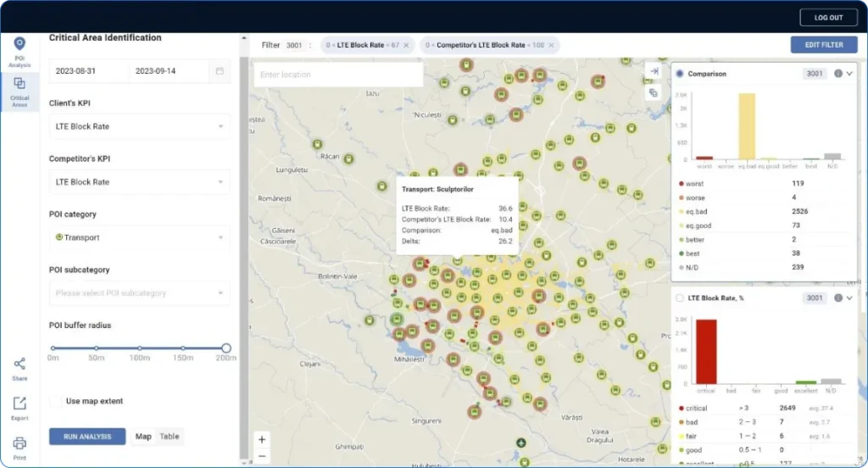Expand the POI subcategory dropdown

click(x=139, y=293)
